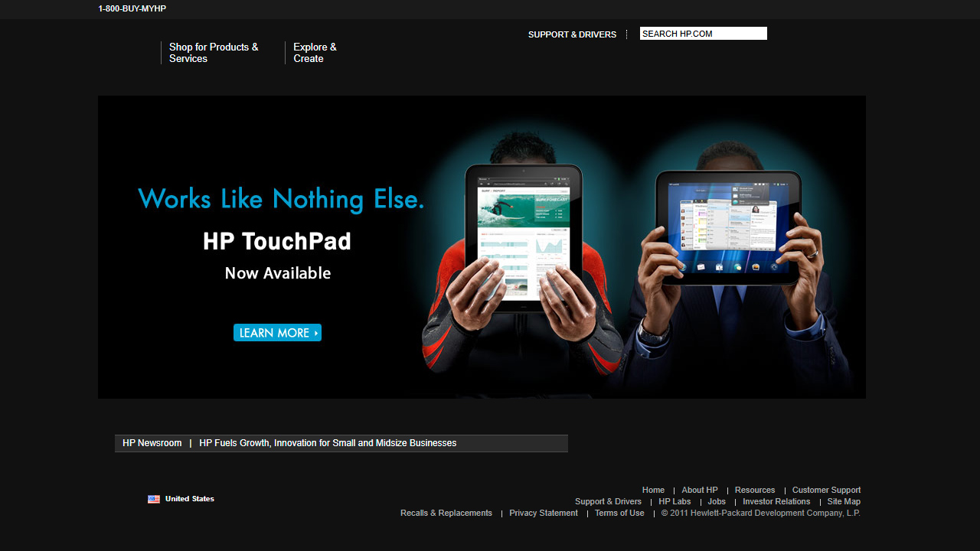Read HP Fuels Growth news headline
This screenshot has width=980, height=551.
click(328, 443)
